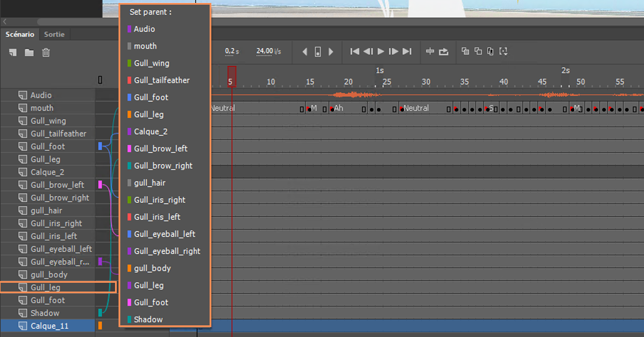
Task: Select the Gull_iris_right layer row
Action: 48,223
